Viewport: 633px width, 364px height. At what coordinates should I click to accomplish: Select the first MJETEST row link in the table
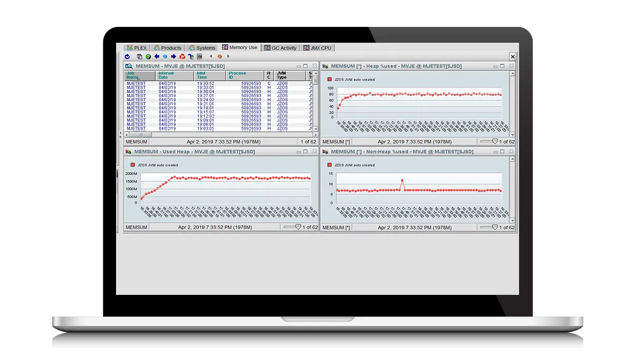click(x=135, y=82)
